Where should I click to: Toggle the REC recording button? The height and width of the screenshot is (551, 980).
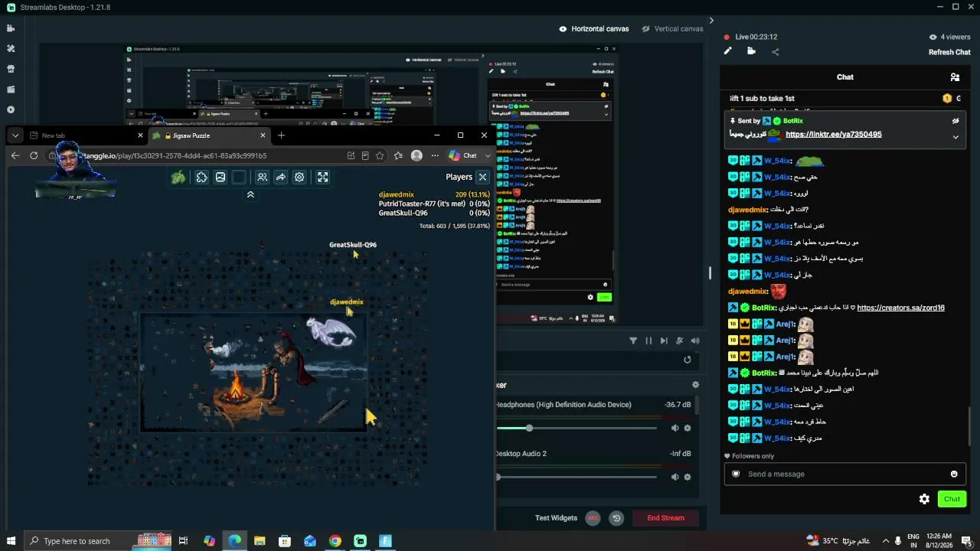click(593, 518)
